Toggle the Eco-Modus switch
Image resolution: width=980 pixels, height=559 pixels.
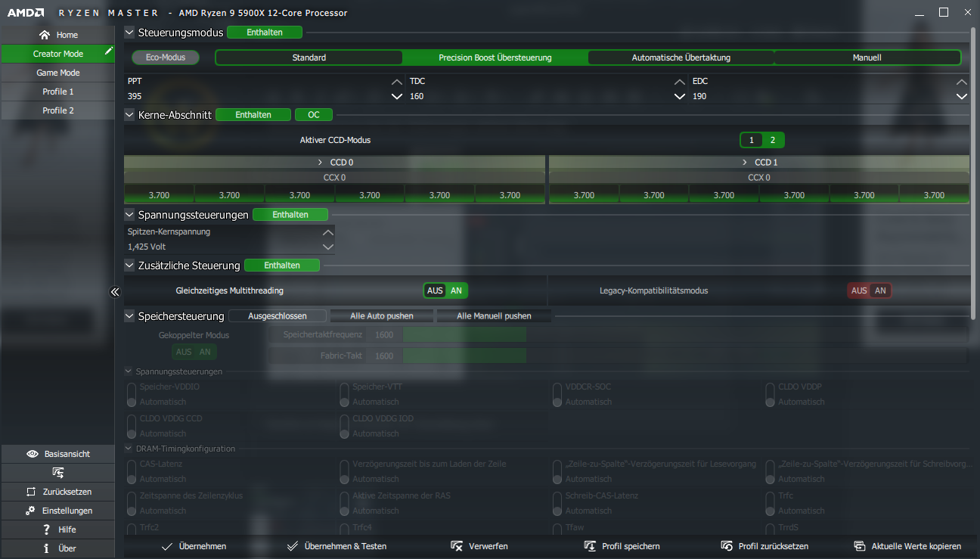click(166, 57)
